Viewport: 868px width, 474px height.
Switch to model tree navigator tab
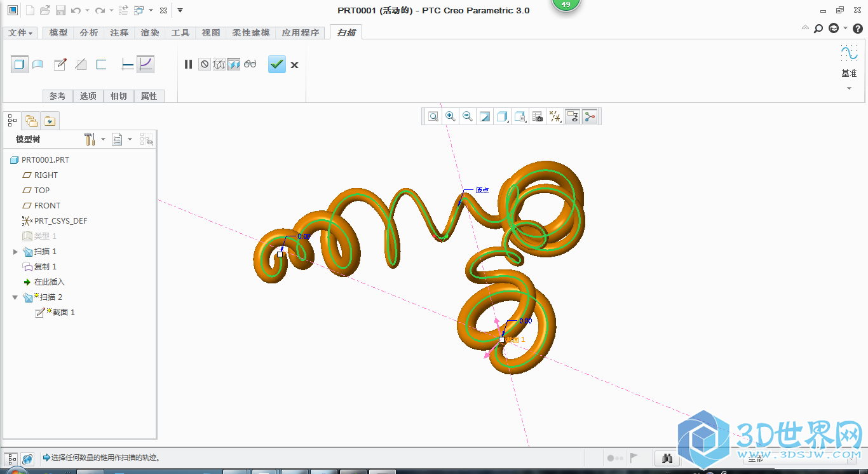12,120
